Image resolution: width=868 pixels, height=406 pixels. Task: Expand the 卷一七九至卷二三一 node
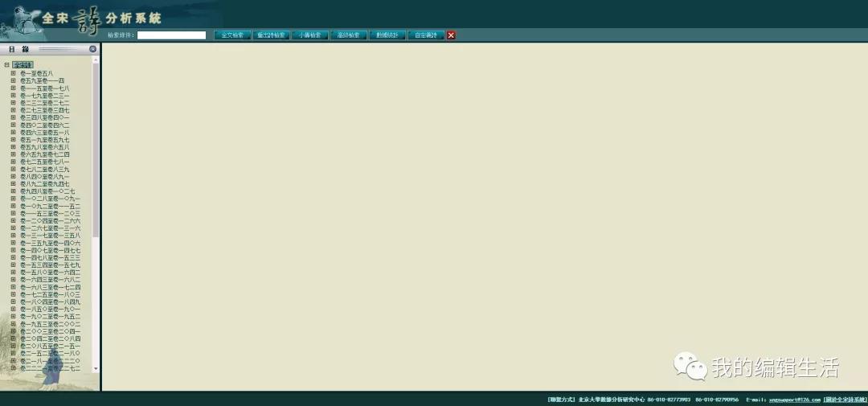[14, 95]
